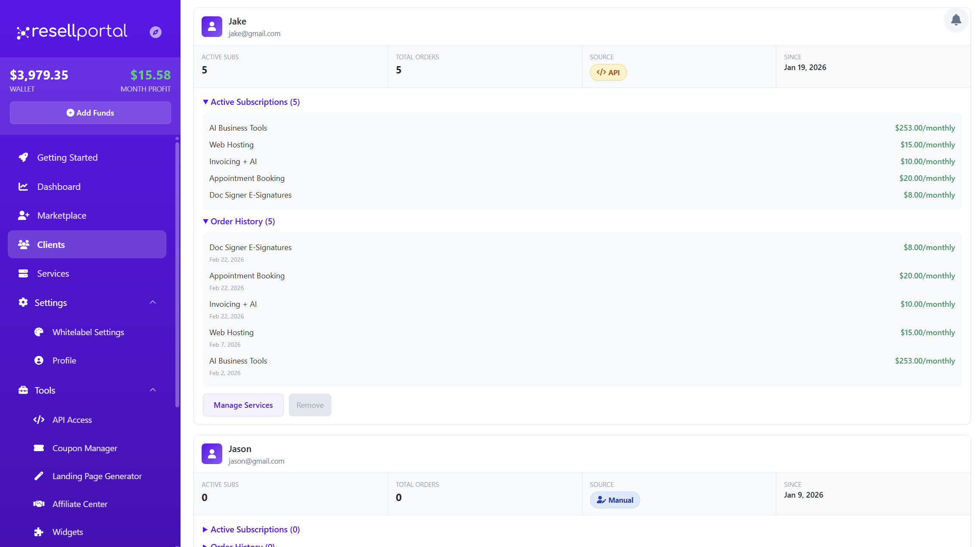Click Manage Services button for Jake
980x547 pixels.
pyautogui.click(x=243, y=405)
